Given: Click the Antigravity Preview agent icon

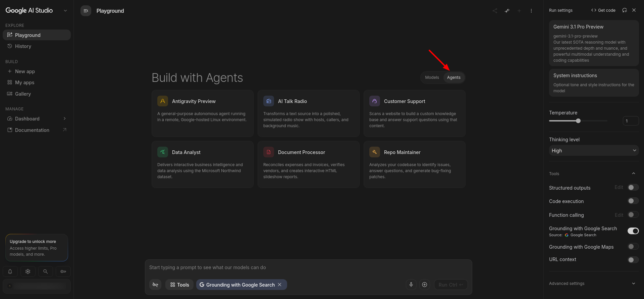Looking at the screenshot, I should click(163, 101).
